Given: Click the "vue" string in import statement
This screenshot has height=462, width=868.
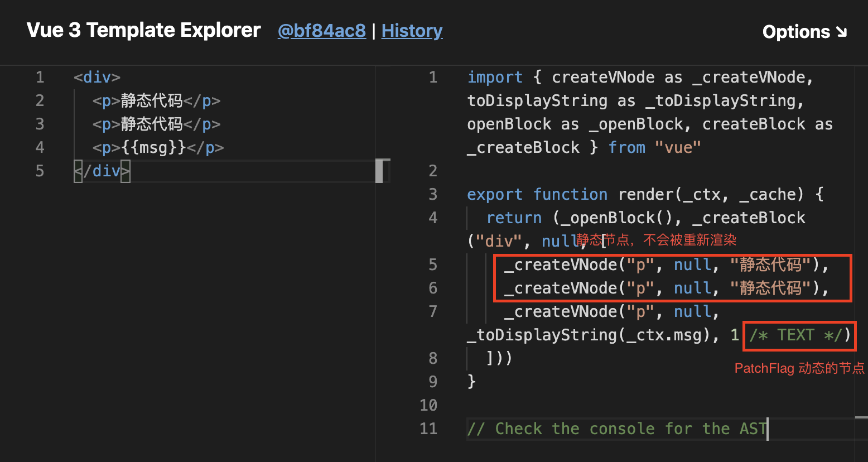Looking at the screenshot, I should tap(678, 147).
